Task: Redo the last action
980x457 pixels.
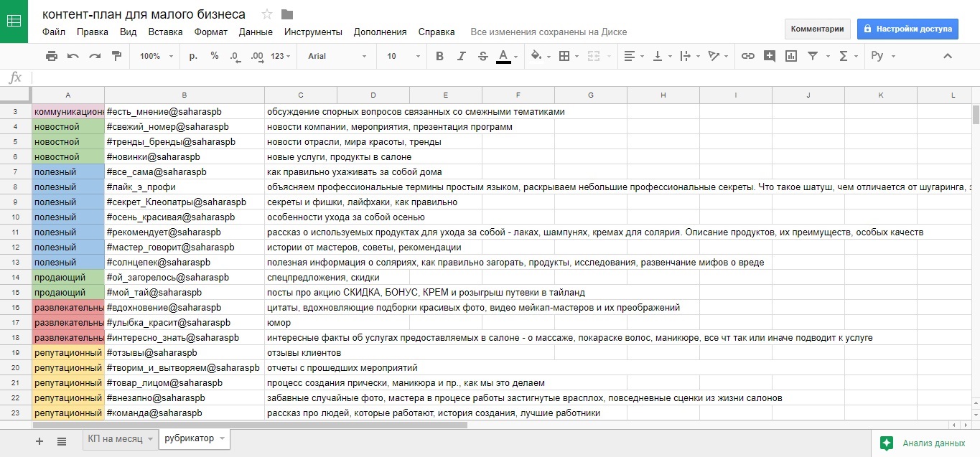Action: 95,56
